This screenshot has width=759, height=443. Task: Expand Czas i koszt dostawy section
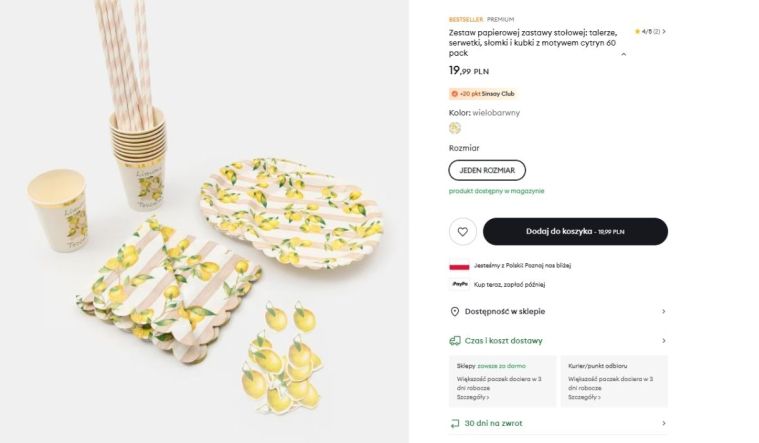point(663,340)
